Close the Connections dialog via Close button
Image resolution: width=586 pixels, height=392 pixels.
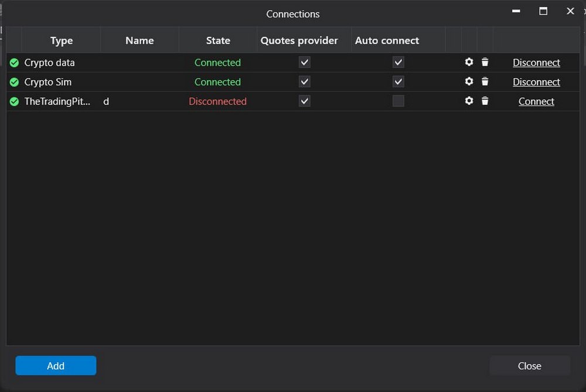(x=529, y=365)
